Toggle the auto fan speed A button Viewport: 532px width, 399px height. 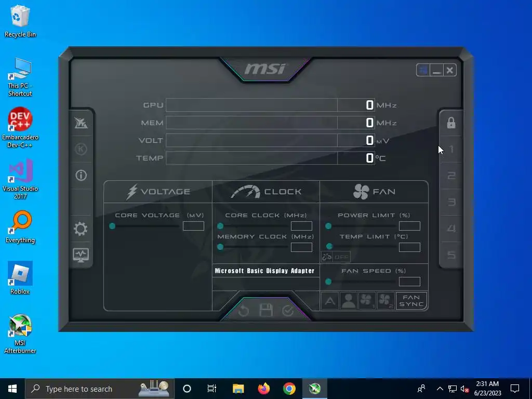coord(330,301)
